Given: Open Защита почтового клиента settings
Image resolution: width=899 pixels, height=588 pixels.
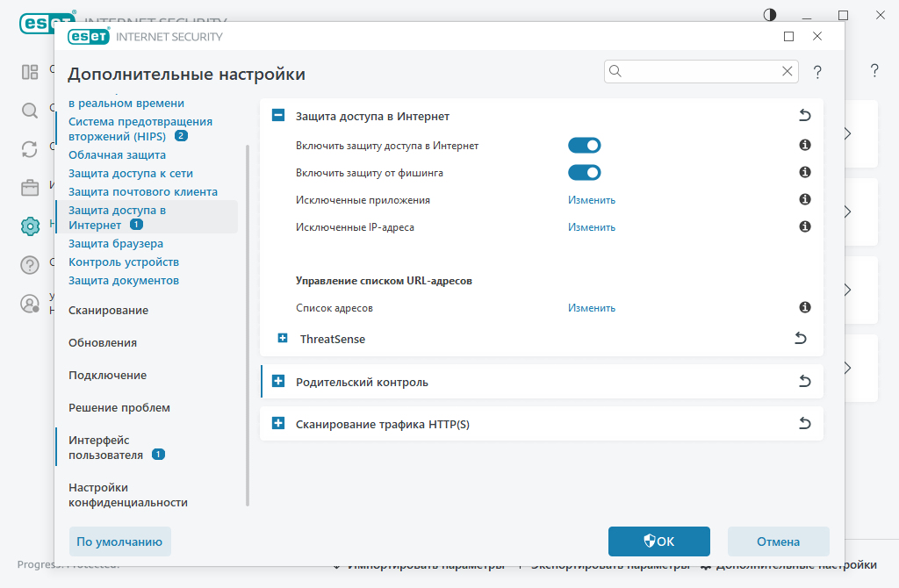Looking at the screenshot, I should tap(143, 191).
